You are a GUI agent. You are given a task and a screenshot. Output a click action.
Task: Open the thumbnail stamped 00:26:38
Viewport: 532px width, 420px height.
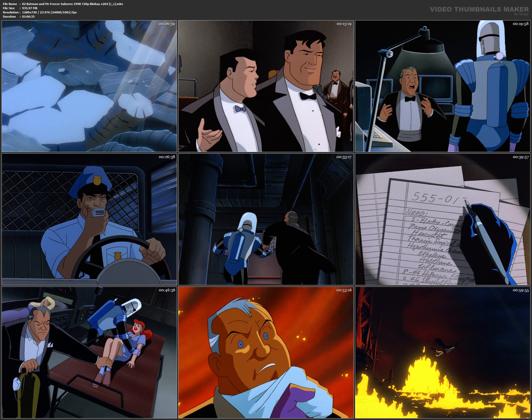coord(89,219)
